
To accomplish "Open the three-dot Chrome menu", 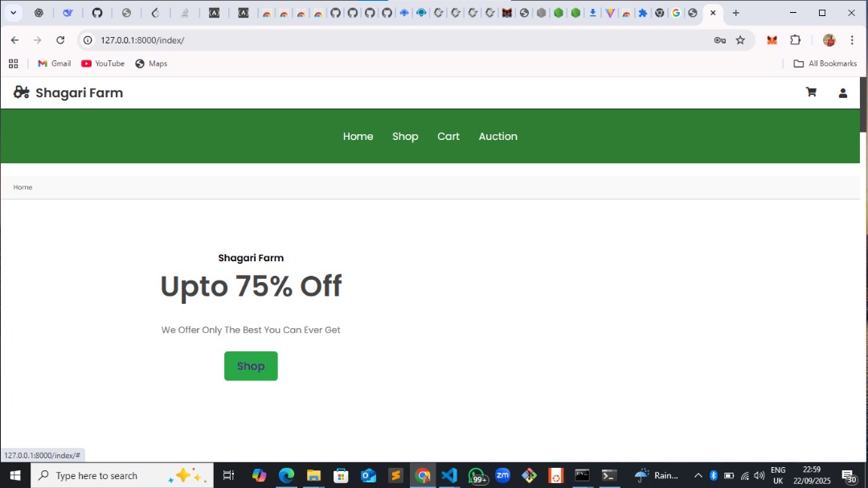I will [853, 39].
